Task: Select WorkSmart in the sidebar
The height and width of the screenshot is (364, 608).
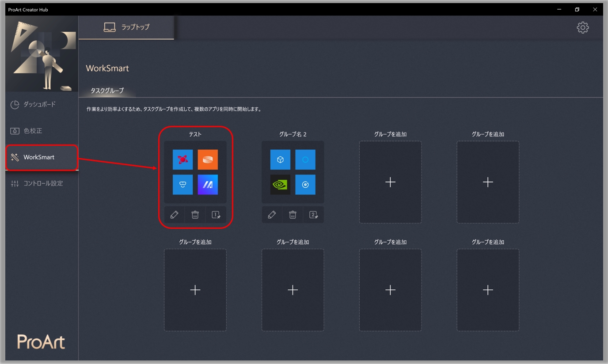Action: click(x=42, y=157)
